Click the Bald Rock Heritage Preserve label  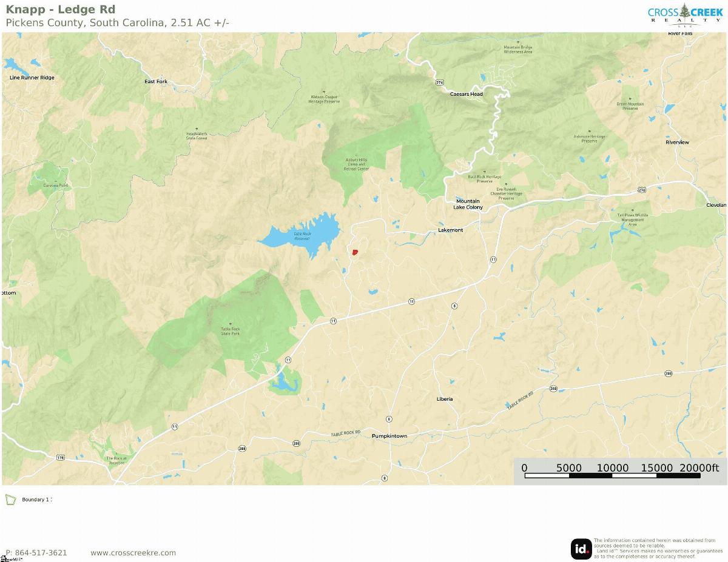(x=484, y=179)
